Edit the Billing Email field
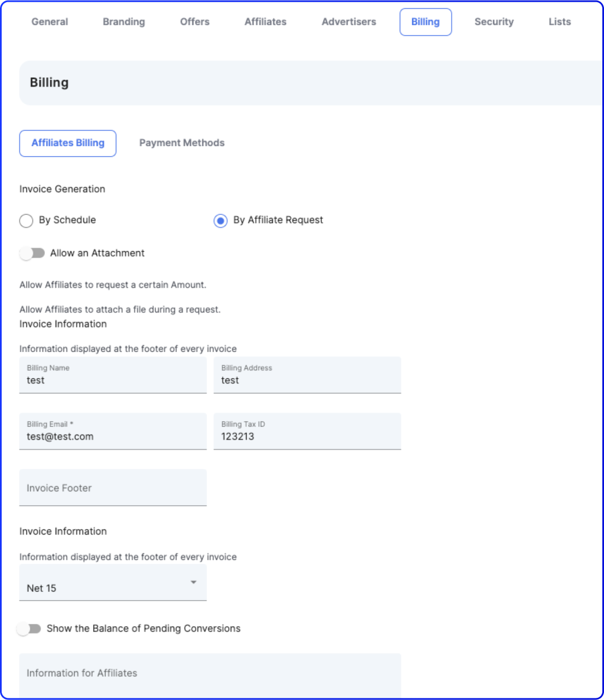 click(113, 437)
